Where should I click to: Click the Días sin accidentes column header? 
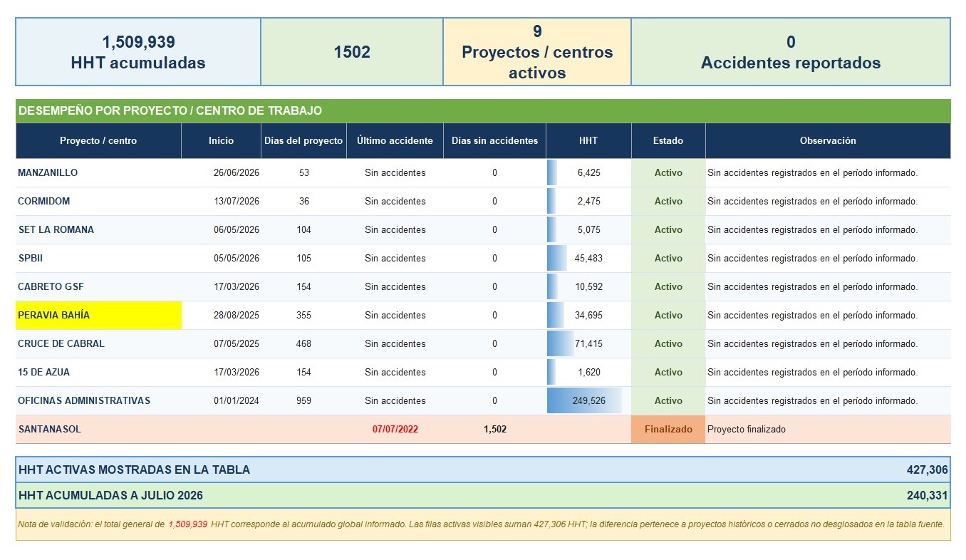(x=495, y=140)
